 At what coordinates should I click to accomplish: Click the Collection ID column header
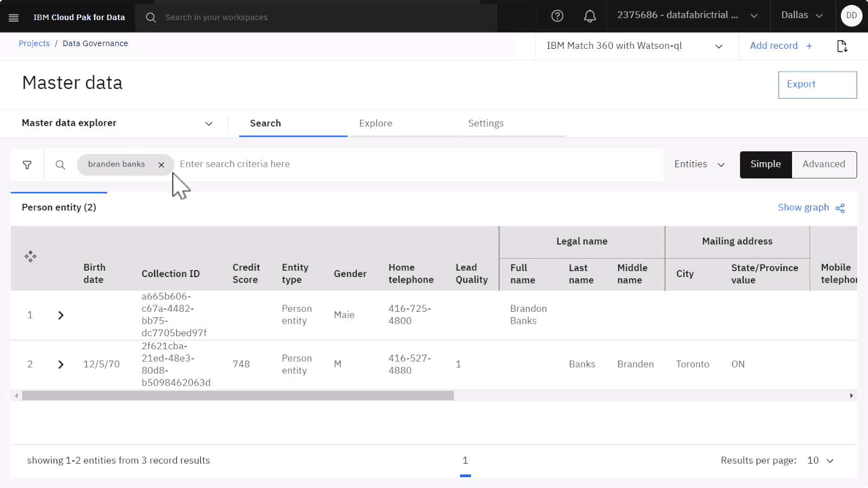pos(170,274)
